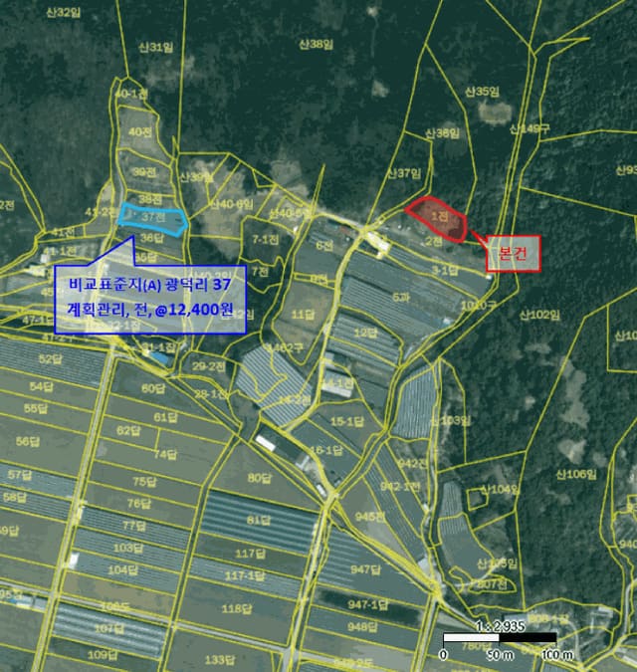The height and width of the screenshot is (672, 637).
Task: Click the 54답 parcel label
Action: 41,386
